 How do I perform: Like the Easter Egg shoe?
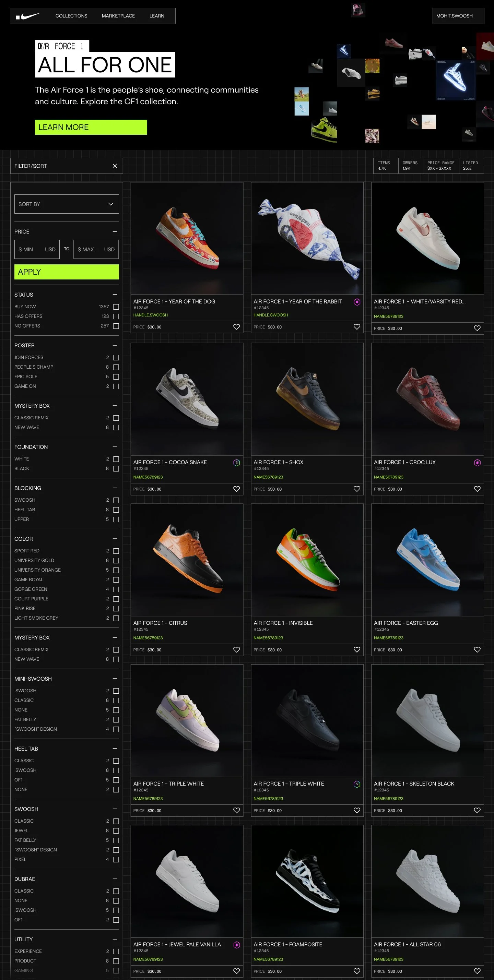click(x=477, y=649)
